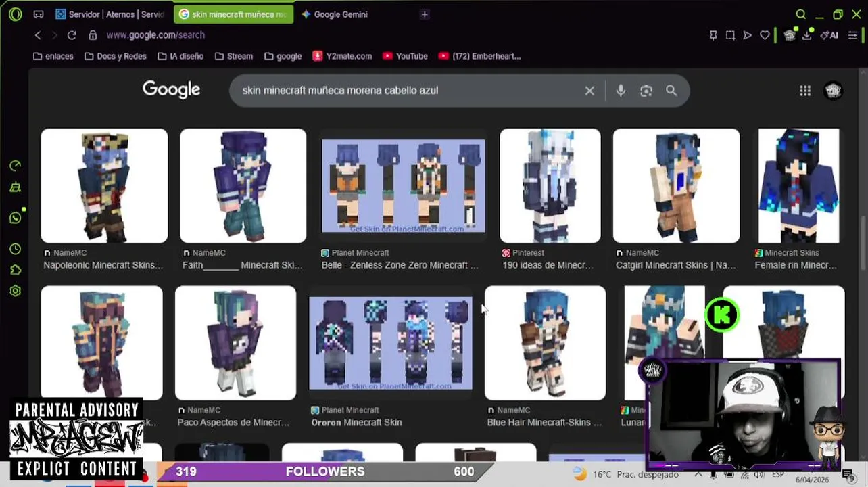Screen dimensions: 868x487
Task: Open the Google apps grid
Action: [805, 91]
